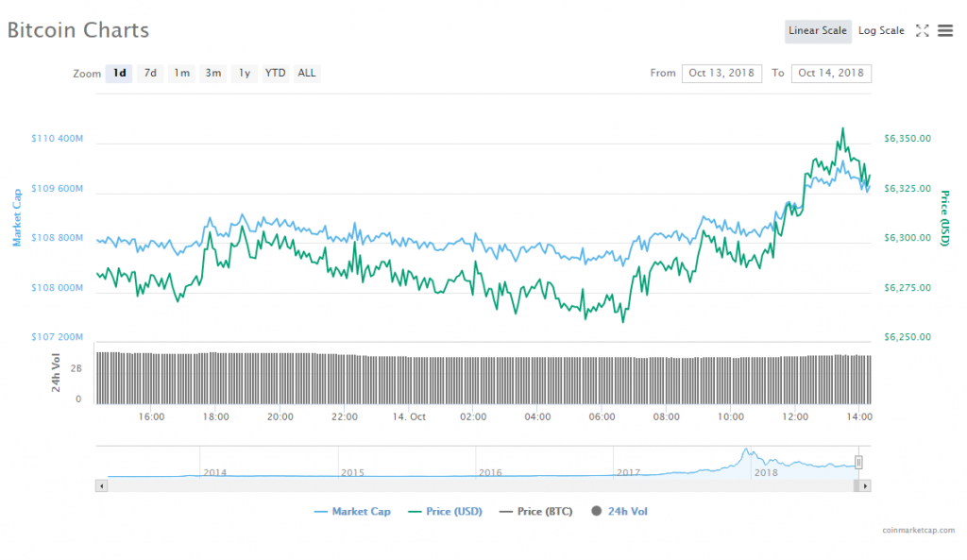Open the hamburger chart menu
This screenshot has height=560, width=967.
coord(945,31)
